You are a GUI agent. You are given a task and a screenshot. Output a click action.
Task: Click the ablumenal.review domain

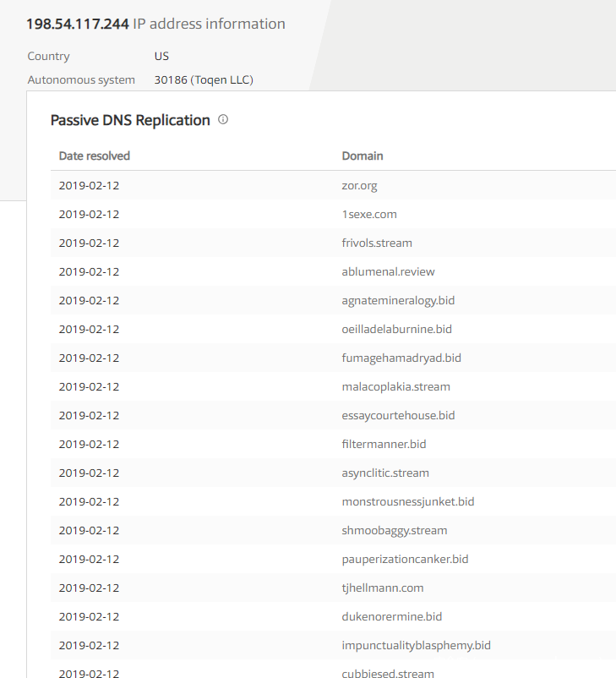coord(388,271)
